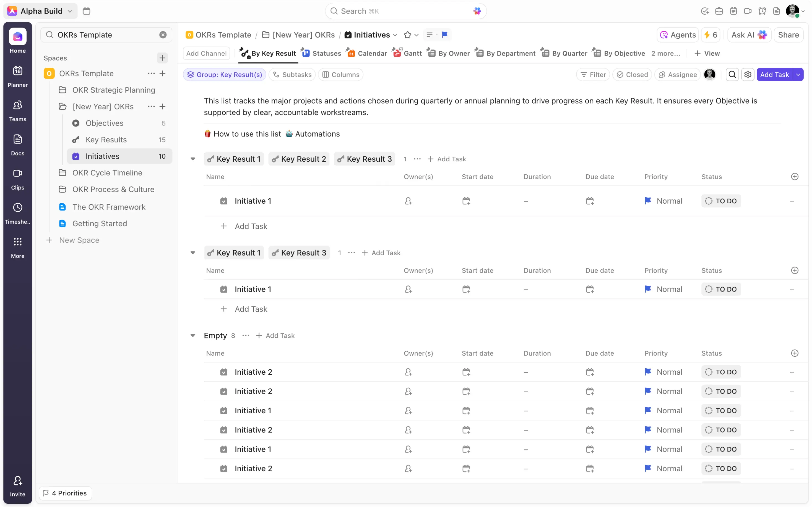Screen dimensions: 812x507
Task: Click the search magnifier beside Assignee
Action: click(732, 74)
